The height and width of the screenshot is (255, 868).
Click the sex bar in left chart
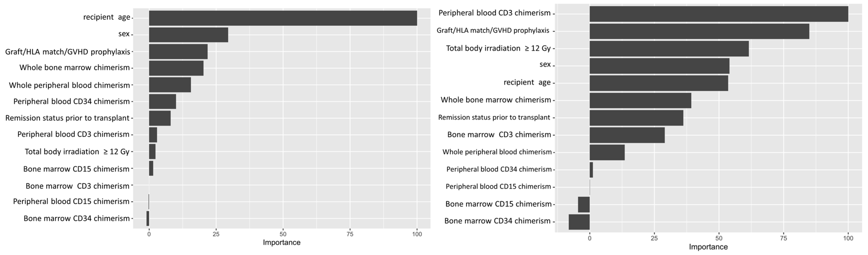click(x=188, y=35)
